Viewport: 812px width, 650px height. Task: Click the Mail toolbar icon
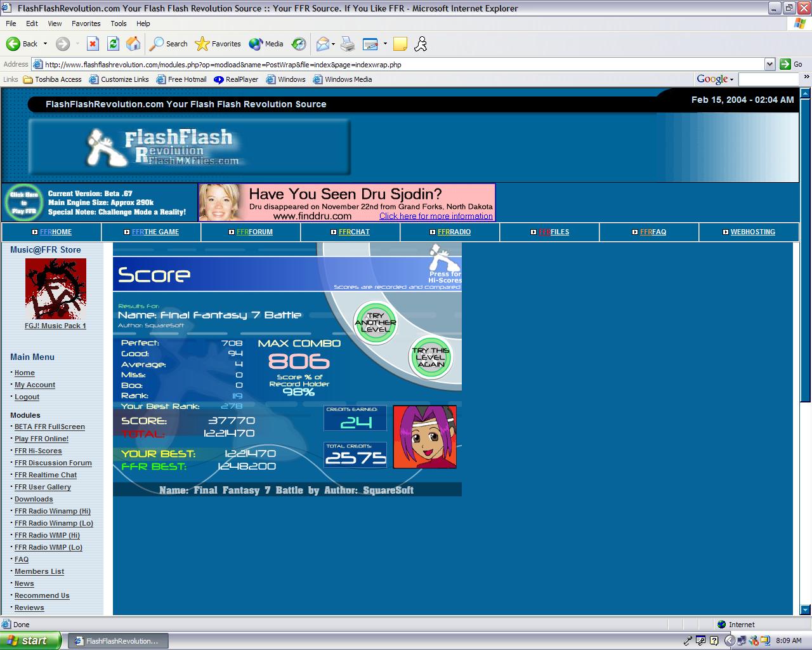tap(323, 44)
